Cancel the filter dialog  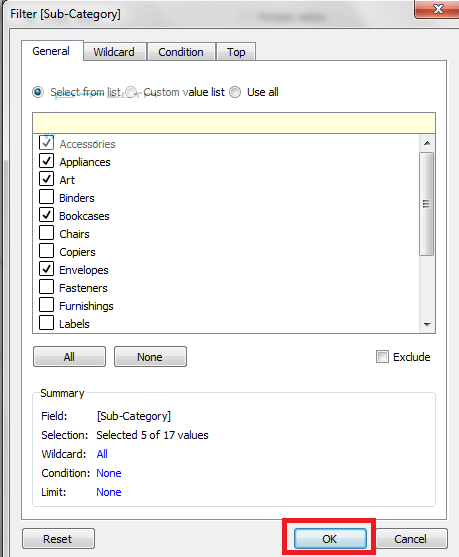coord(411,539)
